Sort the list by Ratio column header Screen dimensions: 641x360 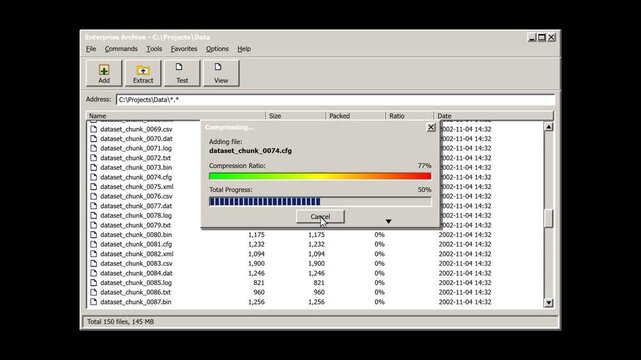tap(409, 116)
